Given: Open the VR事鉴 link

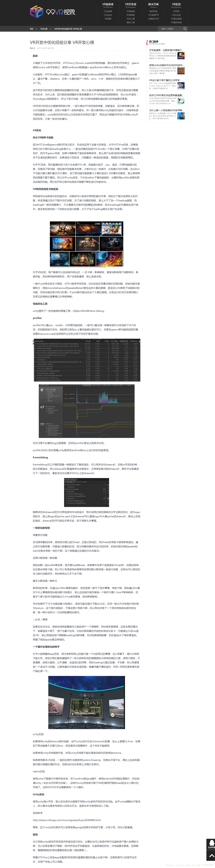Looking at the screenshot, I should click(108, 19).
